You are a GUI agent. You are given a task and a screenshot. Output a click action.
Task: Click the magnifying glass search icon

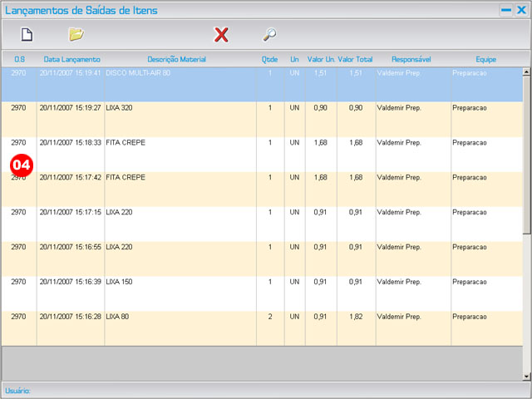[269, 35]
